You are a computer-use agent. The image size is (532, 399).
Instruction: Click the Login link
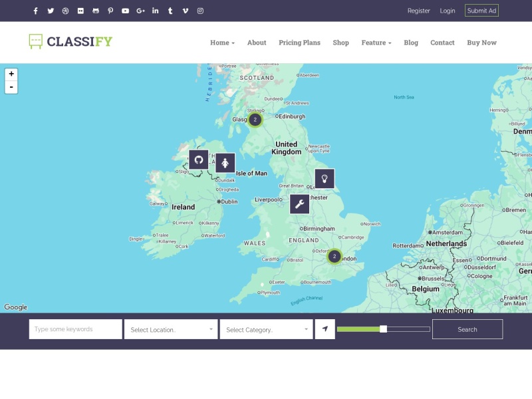click(x=448, y=11)
